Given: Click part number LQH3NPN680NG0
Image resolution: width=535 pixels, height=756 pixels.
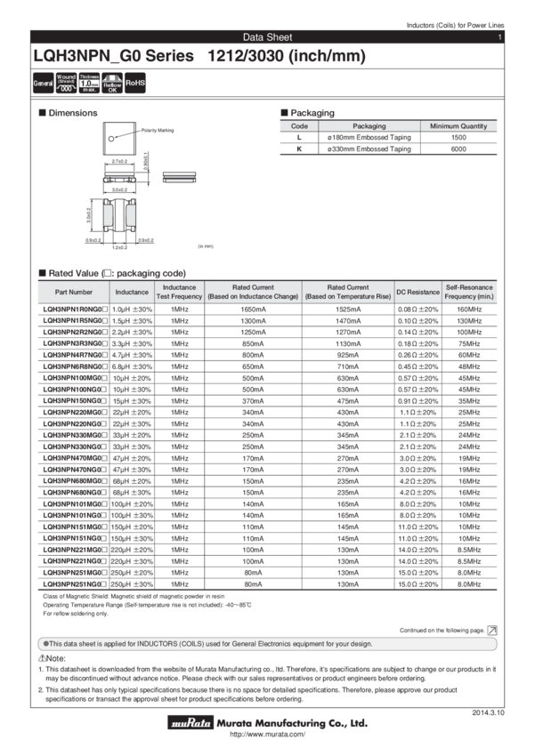Looking at the screenshot, I should pyautogui.click(x=74, y=492).
